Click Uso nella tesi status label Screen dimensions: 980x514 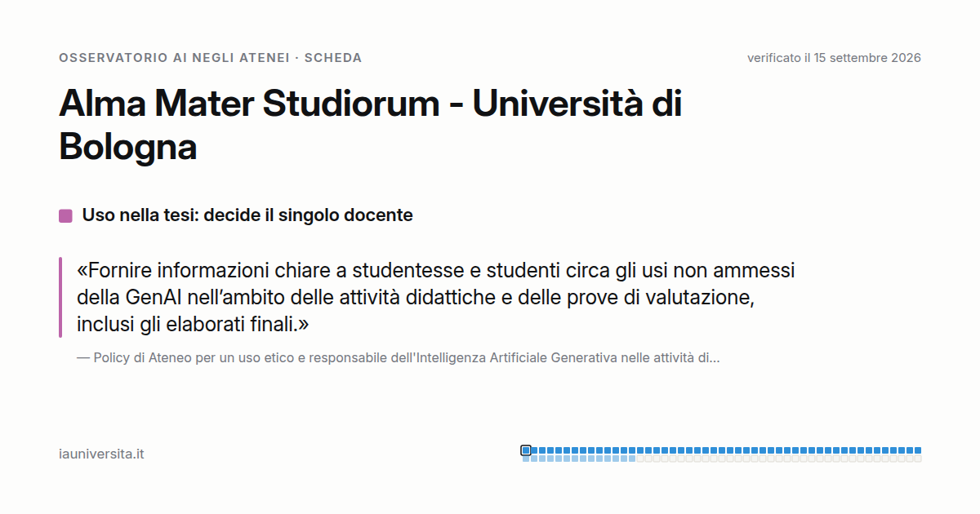coord(247,215)
